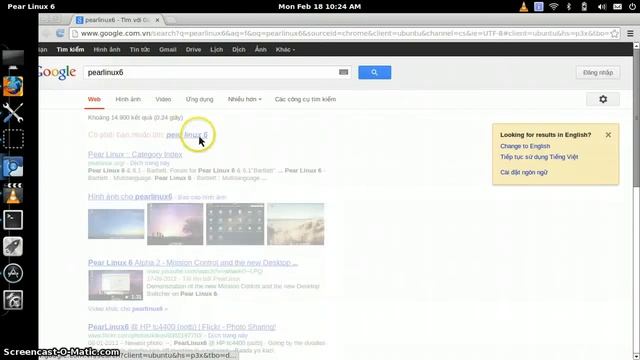Open the clock Mon Feb 18 10:24 AM
The height and width of the screenshot is (360, 640).
click(320, 7)
